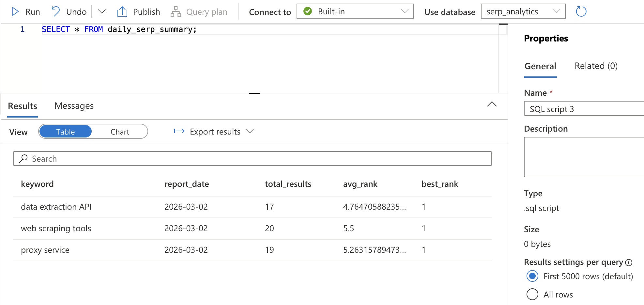Screen dimensions: 644x305
Task: Select the All rows option
Action: click(x=532, y=294)
